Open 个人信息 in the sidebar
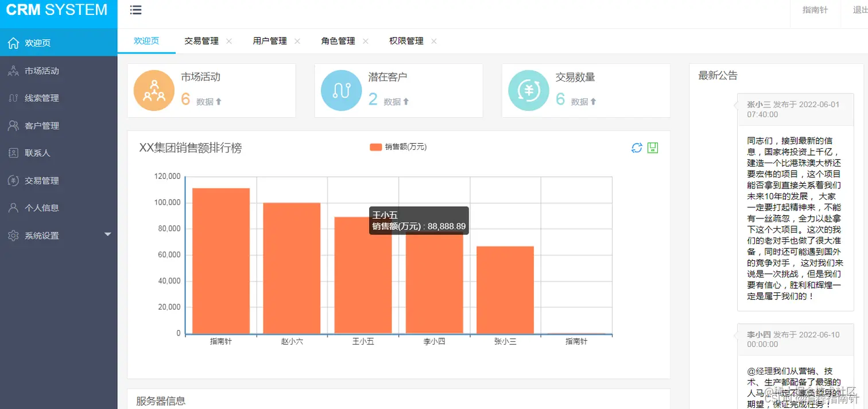 click(59, 207)
